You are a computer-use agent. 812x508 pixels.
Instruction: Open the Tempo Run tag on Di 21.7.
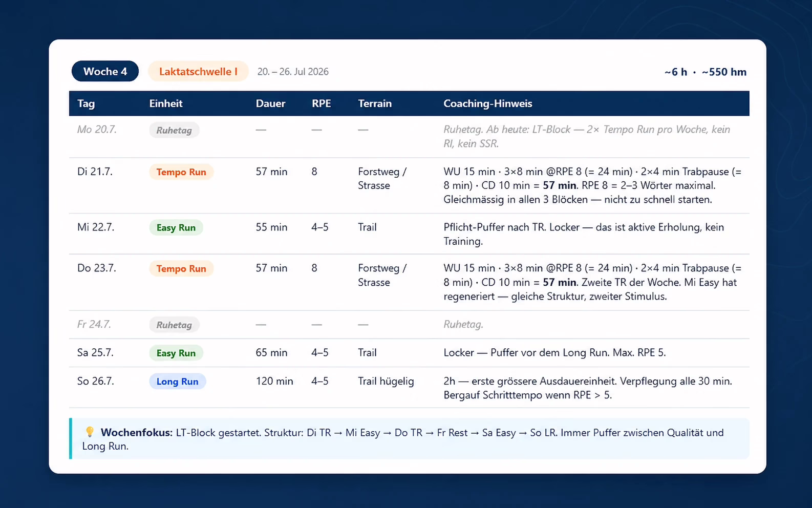tap(181, 172)
